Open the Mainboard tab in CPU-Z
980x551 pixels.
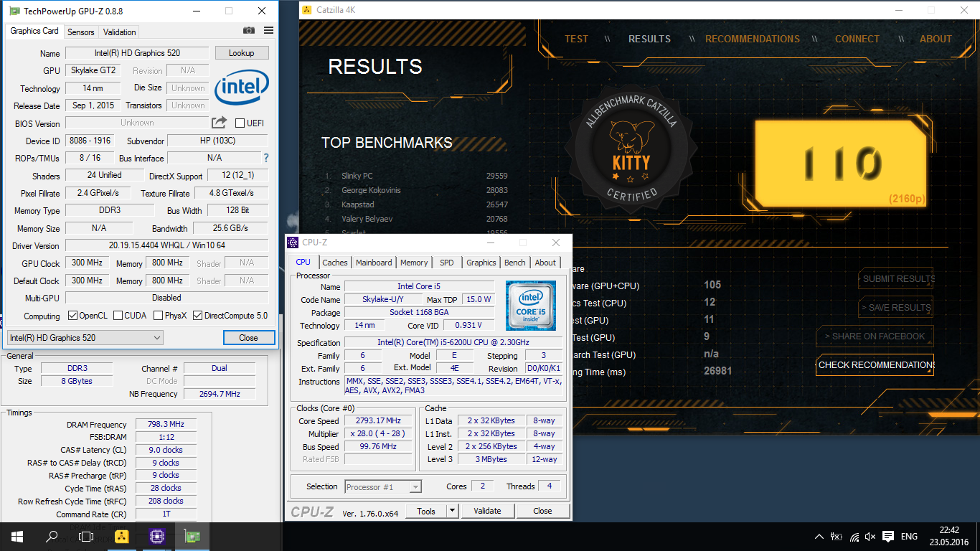pos(374,263)
